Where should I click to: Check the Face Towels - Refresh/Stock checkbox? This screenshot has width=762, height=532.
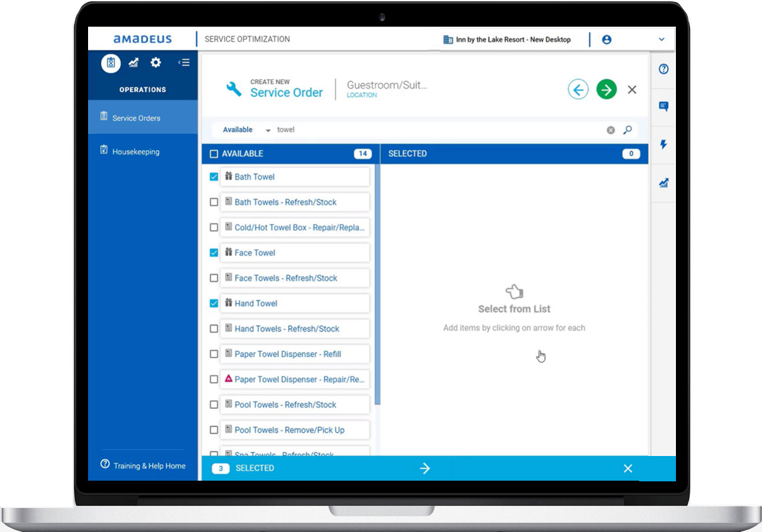214,277
